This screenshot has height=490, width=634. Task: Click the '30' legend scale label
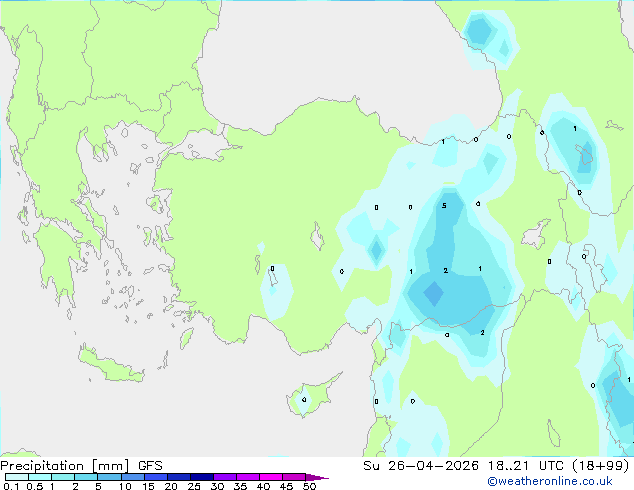point(217,486)
